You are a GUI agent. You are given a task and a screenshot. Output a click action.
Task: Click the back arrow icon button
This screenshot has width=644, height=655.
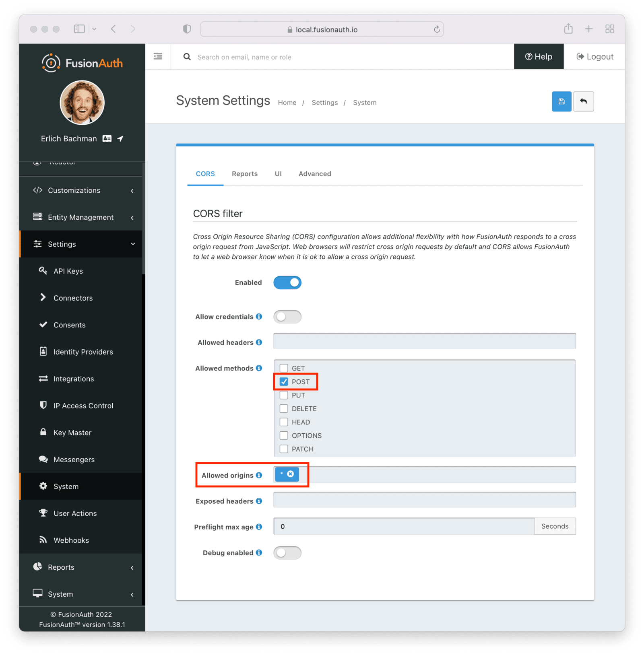coord(583,101)
